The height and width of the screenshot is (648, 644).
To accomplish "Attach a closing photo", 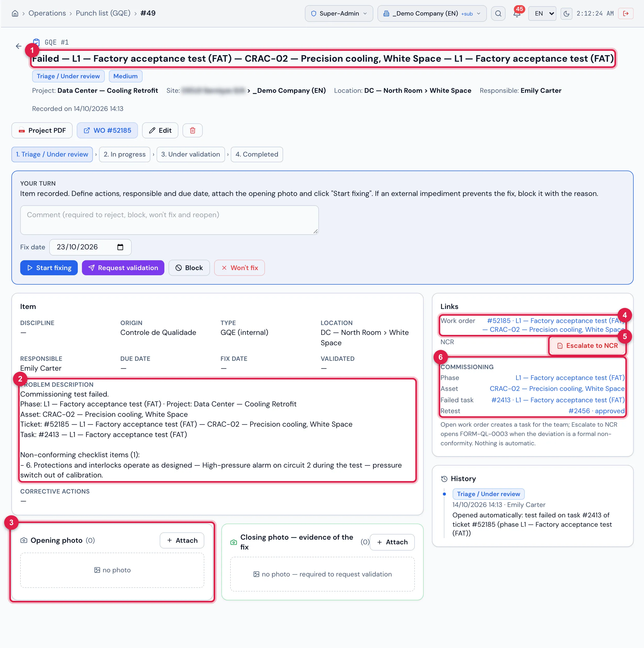I will (x=392, y=542).
